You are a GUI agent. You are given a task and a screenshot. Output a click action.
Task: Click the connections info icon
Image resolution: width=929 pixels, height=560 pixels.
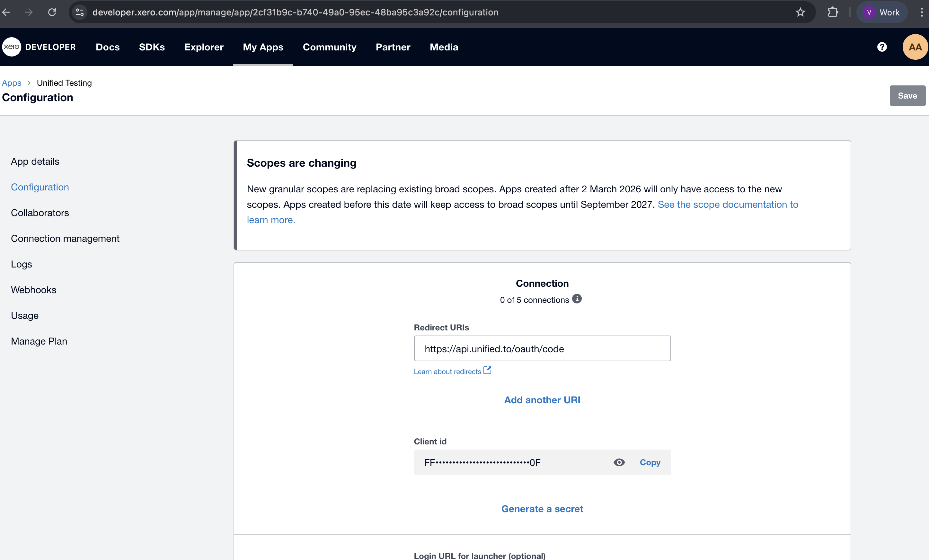577,299
